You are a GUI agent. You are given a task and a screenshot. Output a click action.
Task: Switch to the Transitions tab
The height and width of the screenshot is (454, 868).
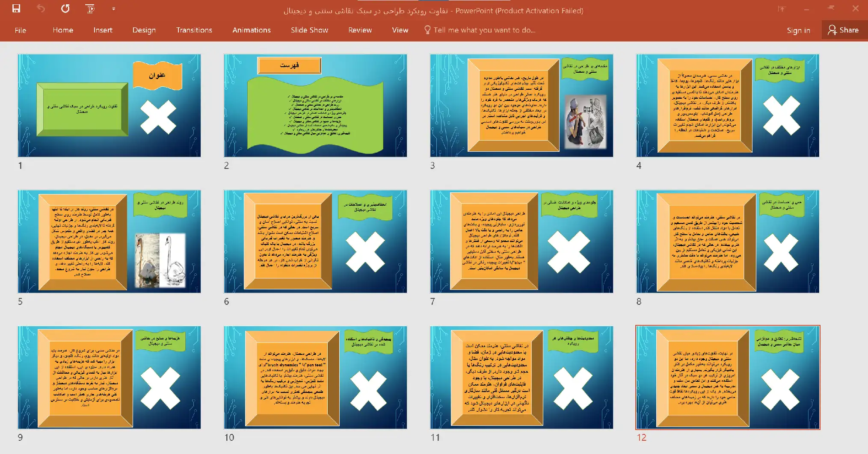[194, 30]
